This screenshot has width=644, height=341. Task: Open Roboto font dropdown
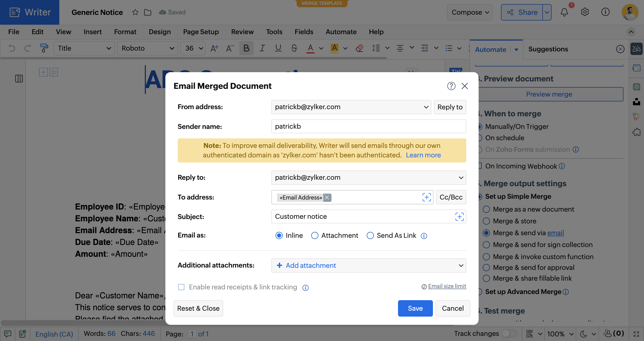[147, 48]
